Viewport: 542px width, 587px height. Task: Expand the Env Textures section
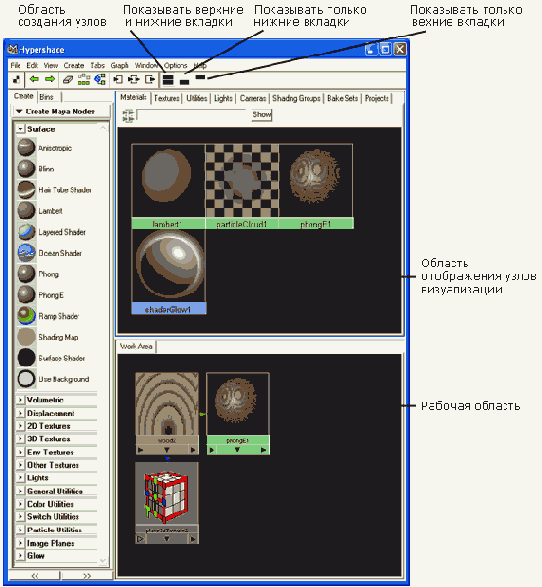click(x=20, y=452)
